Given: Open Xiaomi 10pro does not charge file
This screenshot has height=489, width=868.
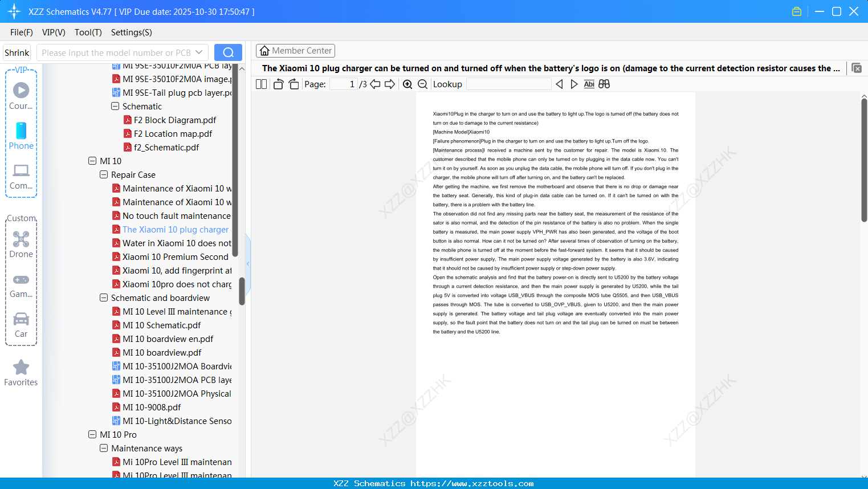Looking at the screenshot, I should [177, 284].
